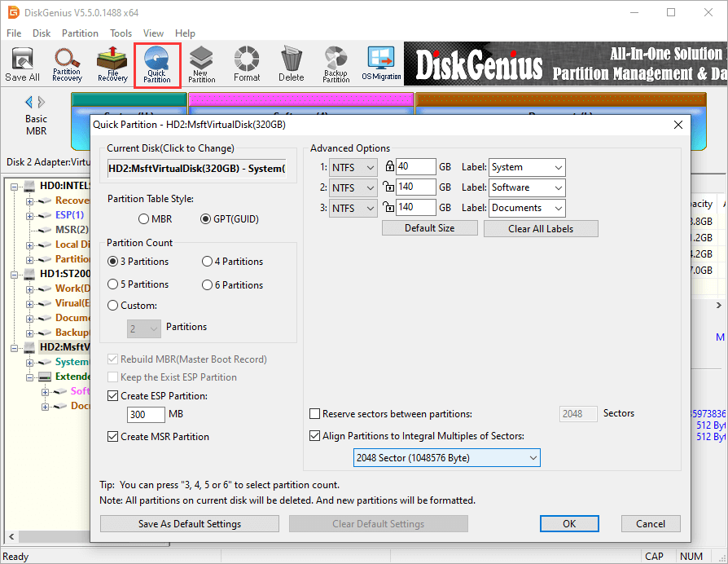728x564 pixels.
Task: Open the Partition menu
Action: pos(80,33)
